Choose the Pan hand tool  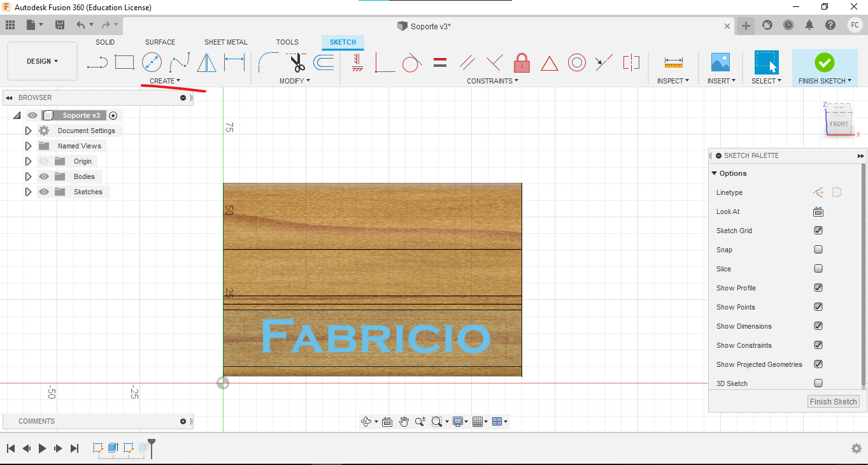tap(404, 421)
